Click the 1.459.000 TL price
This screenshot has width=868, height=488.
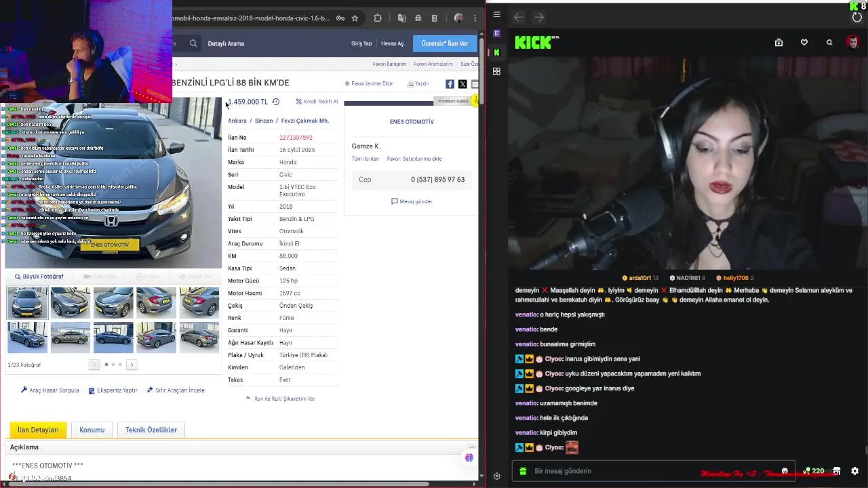point(248,102)
